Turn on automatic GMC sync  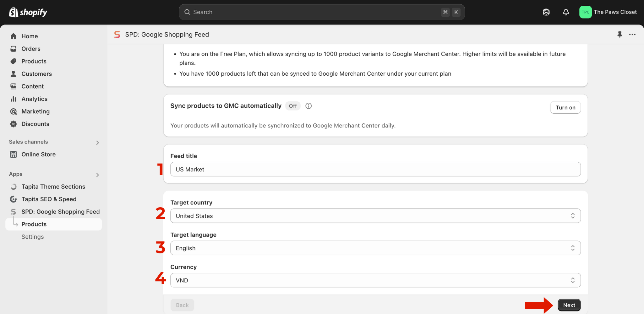565,107
